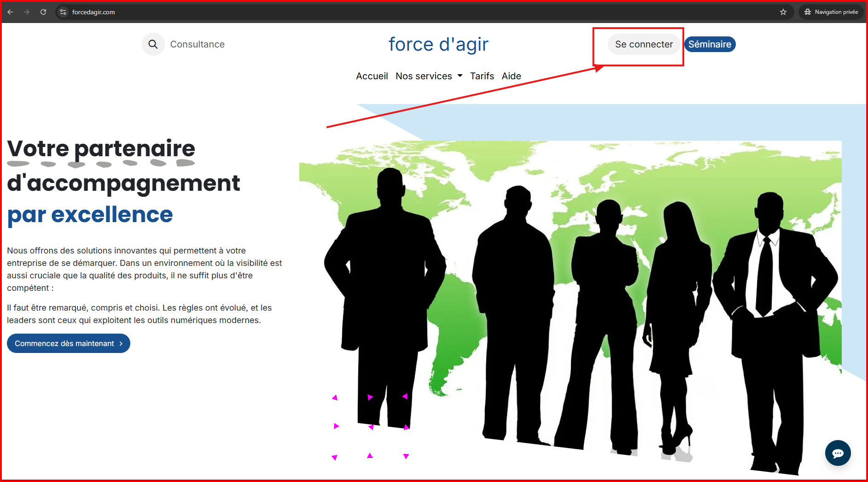
Task: Click the Navigation privée incognito indicator
Action: [831, 12]
